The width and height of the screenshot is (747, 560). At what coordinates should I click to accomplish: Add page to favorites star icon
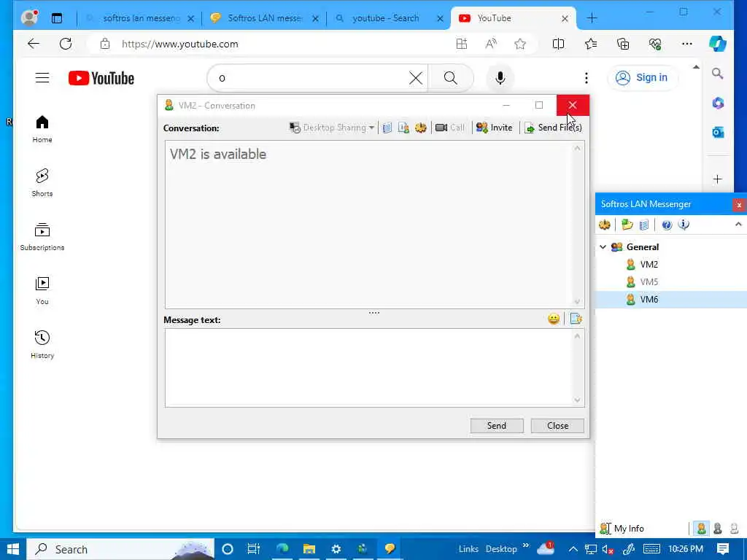(519, 44)
